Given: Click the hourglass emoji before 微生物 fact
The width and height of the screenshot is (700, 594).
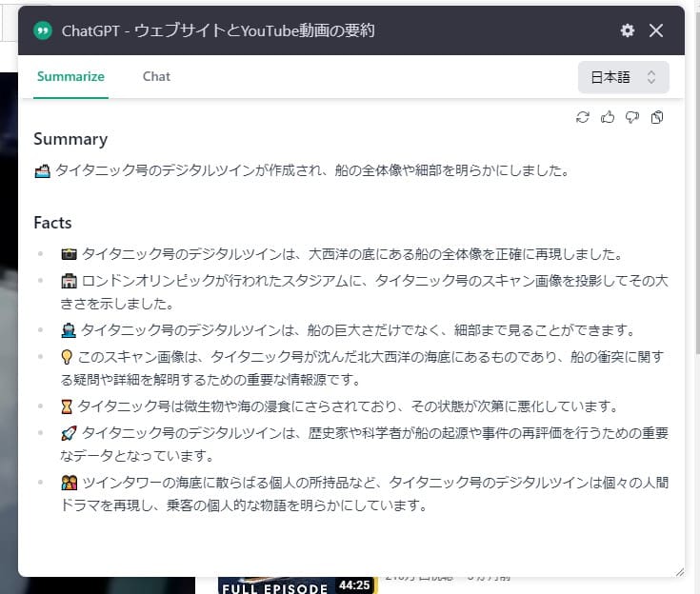Looking at the screenshot, I should [66, 406].
